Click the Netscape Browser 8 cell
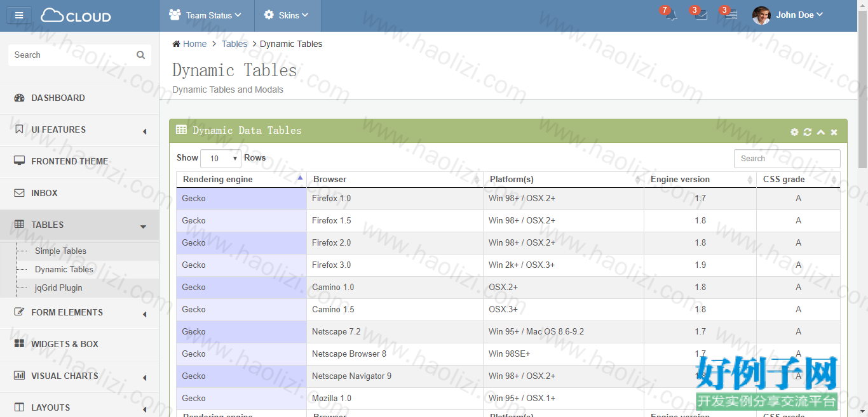868x417 pixels. click(x=395, y=354)
